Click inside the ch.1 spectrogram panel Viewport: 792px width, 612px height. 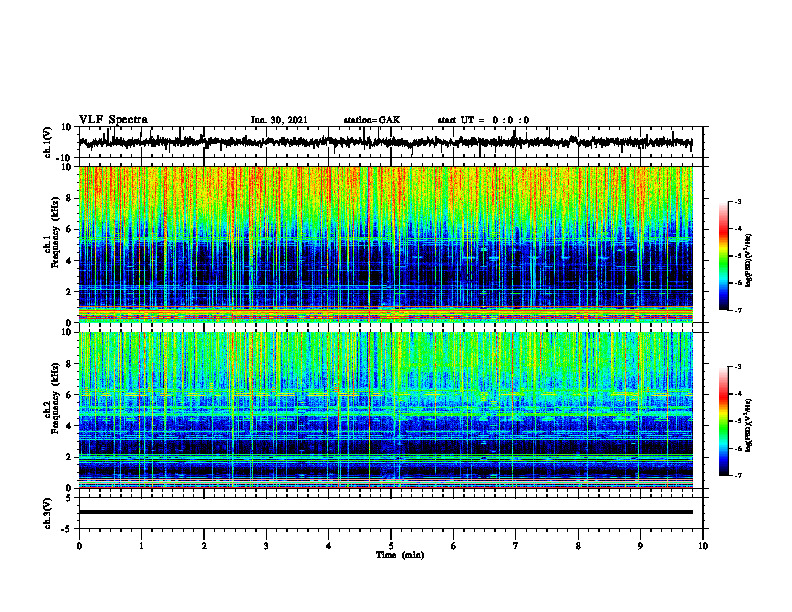[386, 244]
